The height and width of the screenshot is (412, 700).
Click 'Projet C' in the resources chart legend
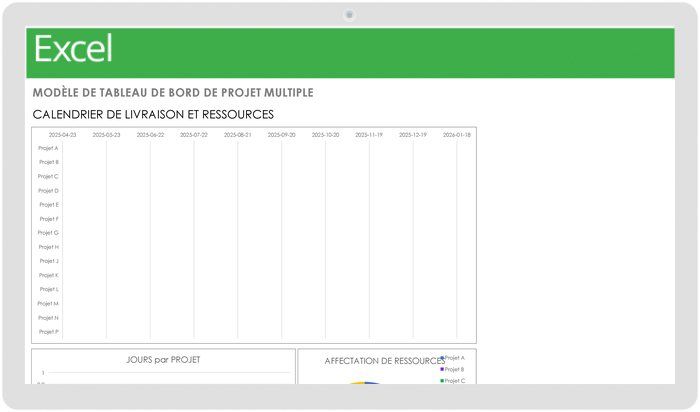coord(455,381)
